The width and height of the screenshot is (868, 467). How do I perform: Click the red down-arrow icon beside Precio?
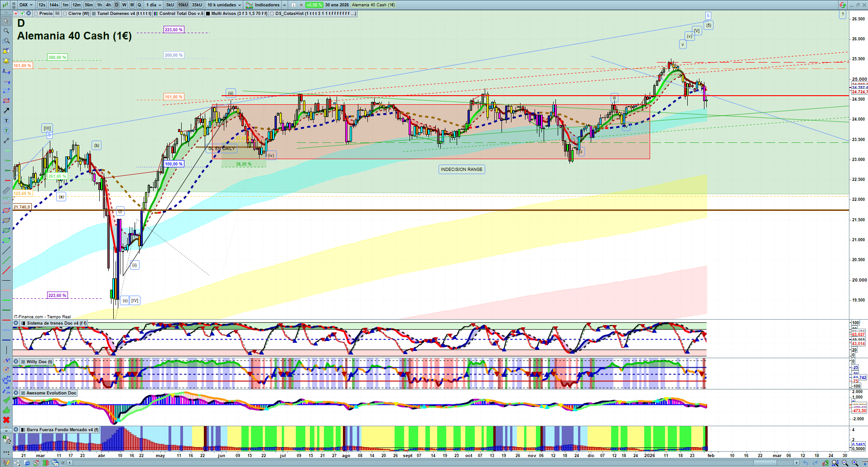coord(16,14)
